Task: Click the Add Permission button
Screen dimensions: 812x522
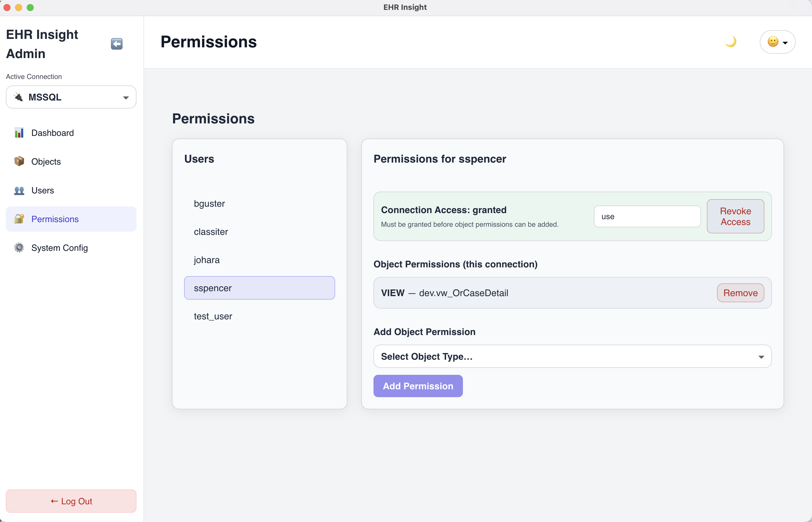Action: coord(418,386)
